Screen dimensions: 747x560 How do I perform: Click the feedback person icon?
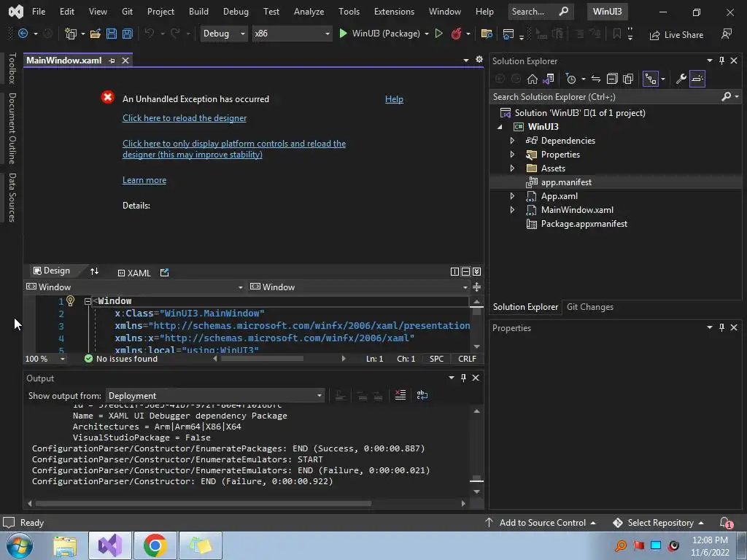tap(727, 34)
